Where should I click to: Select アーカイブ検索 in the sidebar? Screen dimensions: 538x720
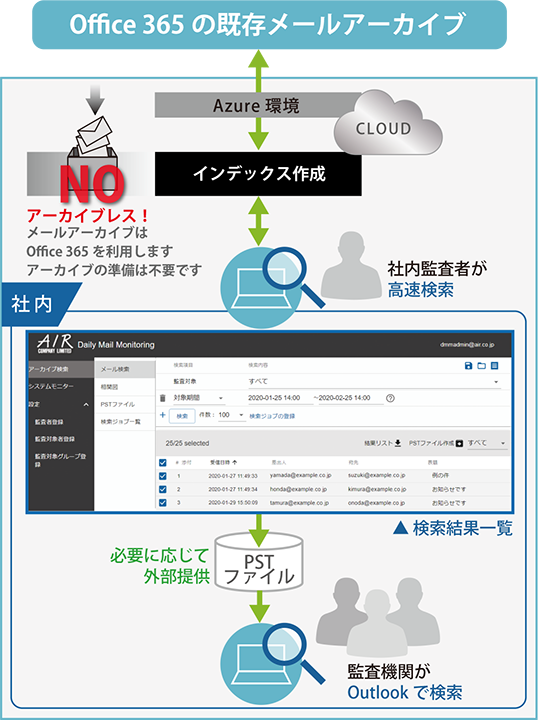[x=61, y=369]
